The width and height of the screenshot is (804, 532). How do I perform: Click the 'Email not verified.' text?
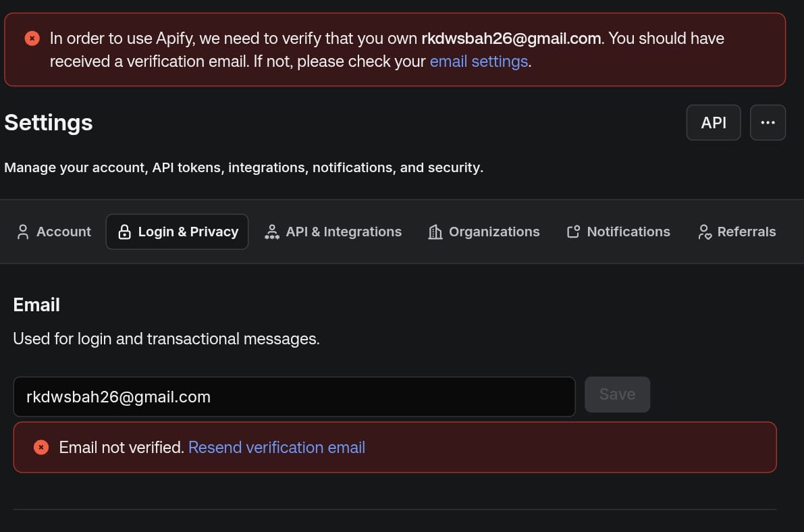tap(122, 448)
